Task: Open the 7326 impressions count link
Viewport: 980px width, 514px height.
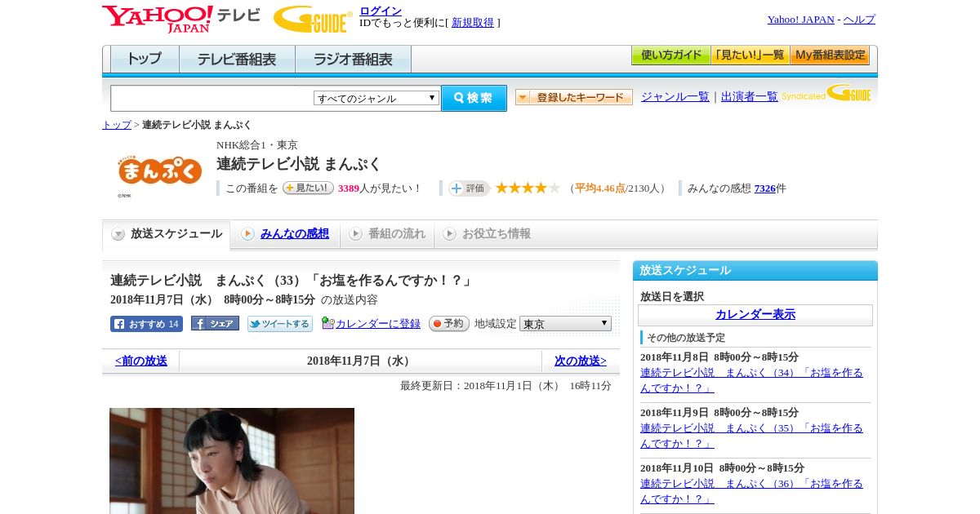Action: (764, 188)
